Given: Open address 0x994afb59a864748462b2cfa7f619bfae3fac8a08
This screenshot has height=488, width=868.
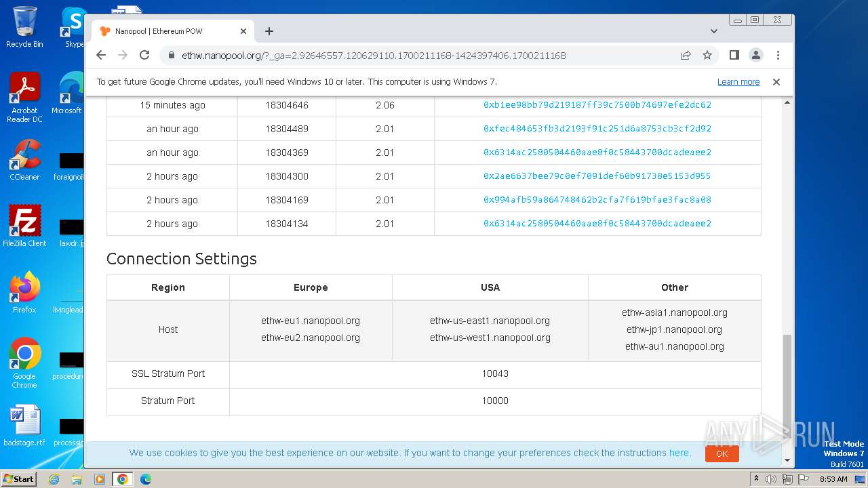Looking at the screenshot, I should point(597,200).
